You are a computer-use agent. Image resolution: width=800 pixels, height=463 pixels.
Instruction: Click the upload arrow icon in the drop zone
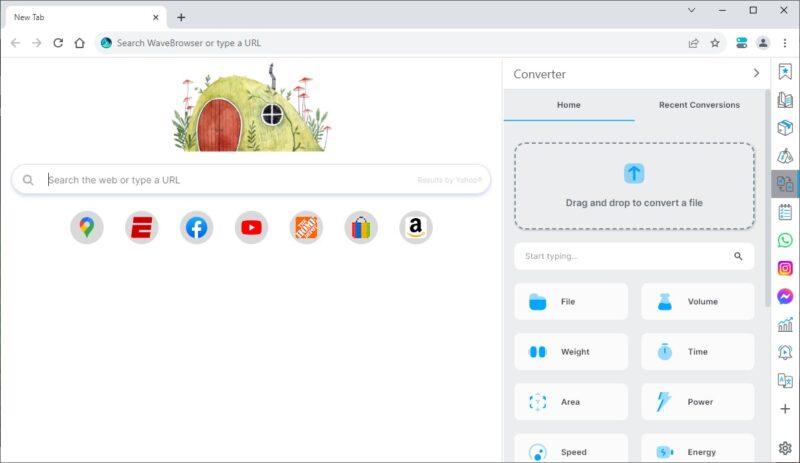[x=634, y=174]
